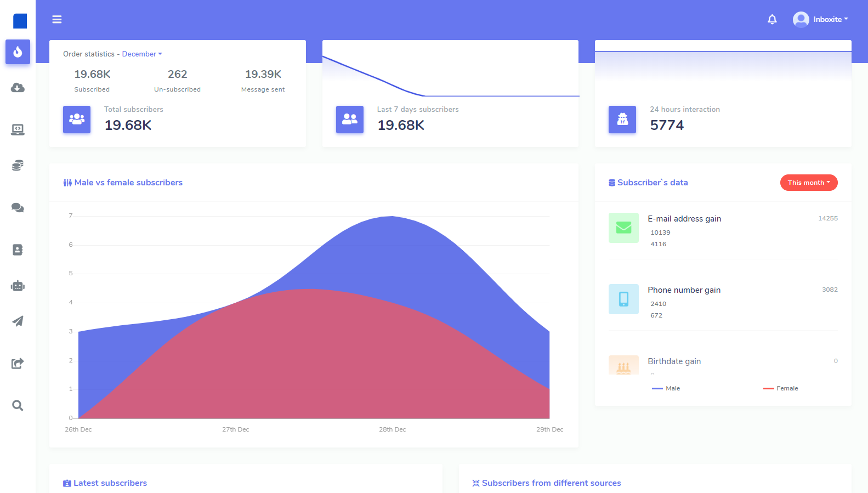Click the Phone number gain mobile icon
This screenshot has height=493, width=868.
click(x=623, y=299)
